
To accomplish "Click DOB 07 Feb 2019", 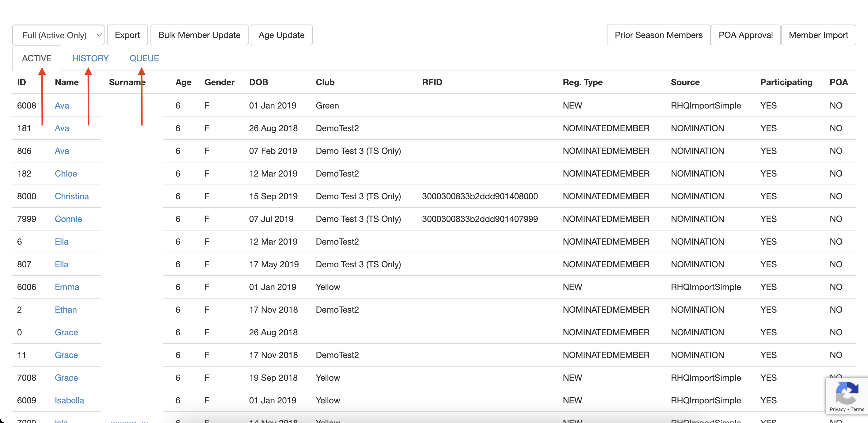I will (x=273, y=151).
